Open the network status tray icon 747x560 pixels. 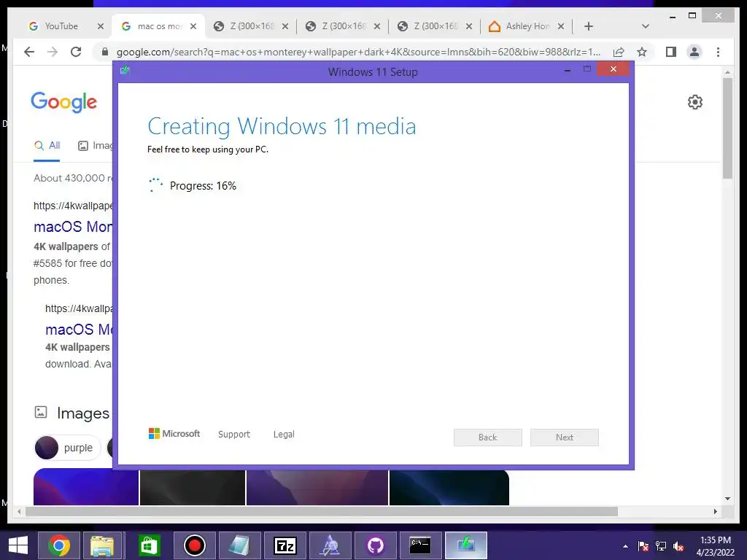pos(661,546)
